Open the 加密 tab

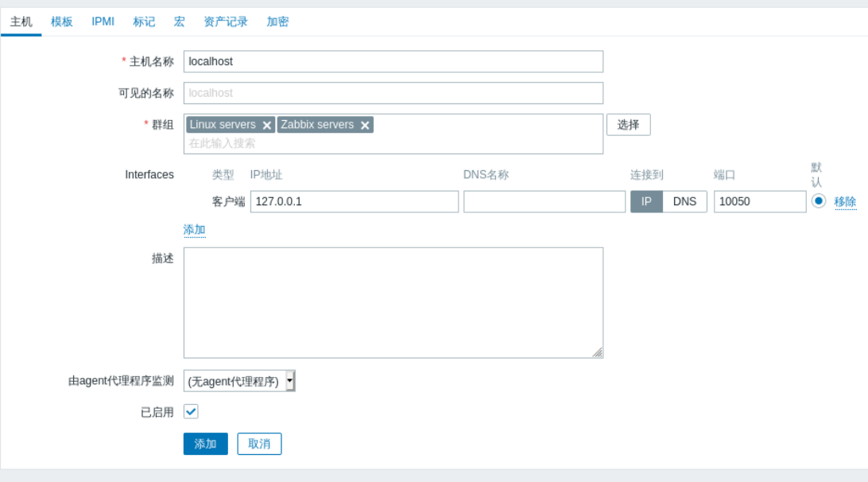(x=277, y=21)
